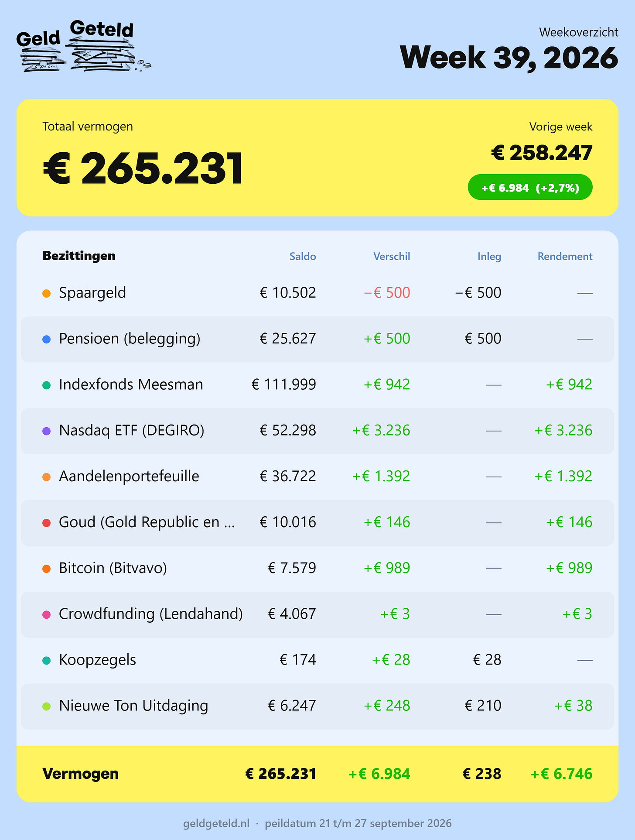
Task: Select the Bitcoin (Bitvavo) row label
Action: 113,568
